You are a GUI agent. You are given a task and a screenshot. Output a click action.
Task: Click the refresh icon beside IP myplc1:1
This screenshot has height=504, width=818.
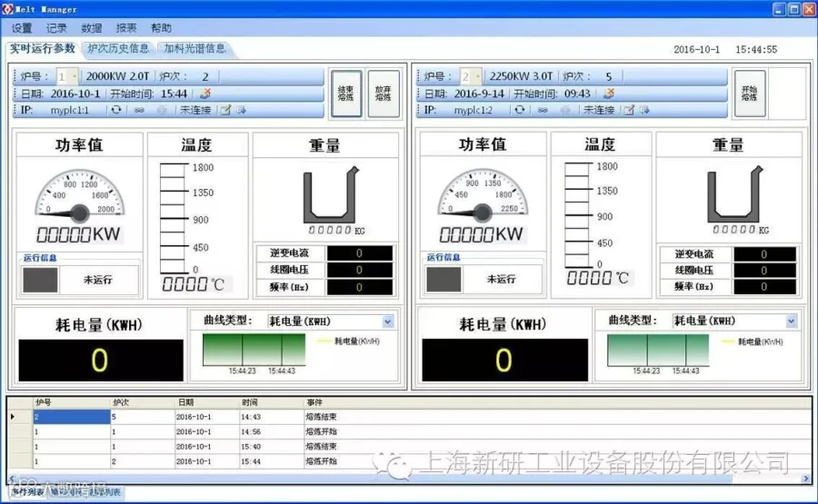coord(115,110)
